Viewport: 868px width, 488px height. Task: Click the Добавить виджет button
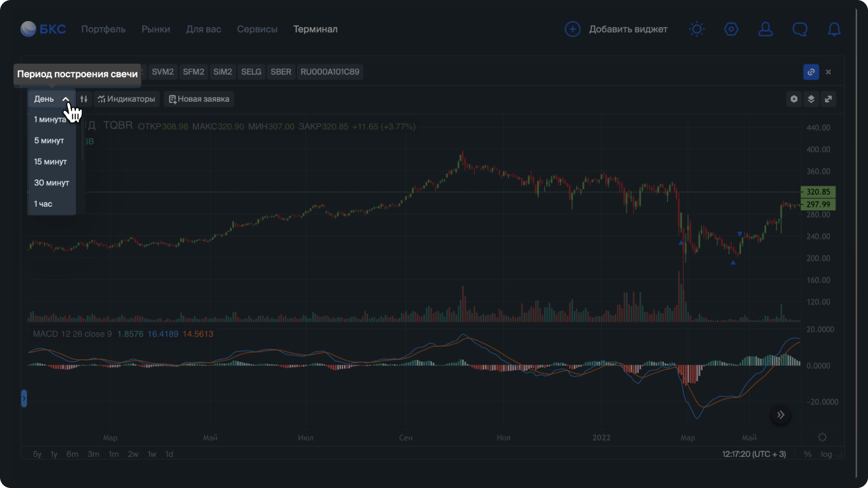[x=616, y=29]
